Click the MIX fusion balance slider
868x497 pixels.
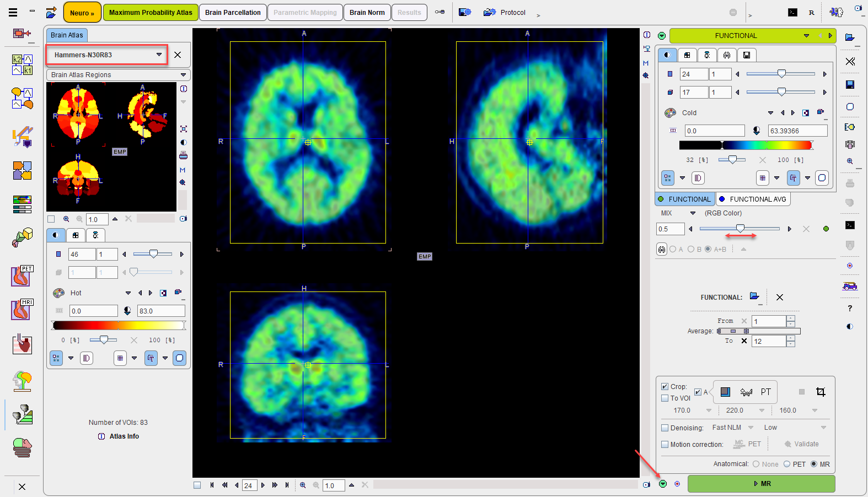click(x=740, y=229)
